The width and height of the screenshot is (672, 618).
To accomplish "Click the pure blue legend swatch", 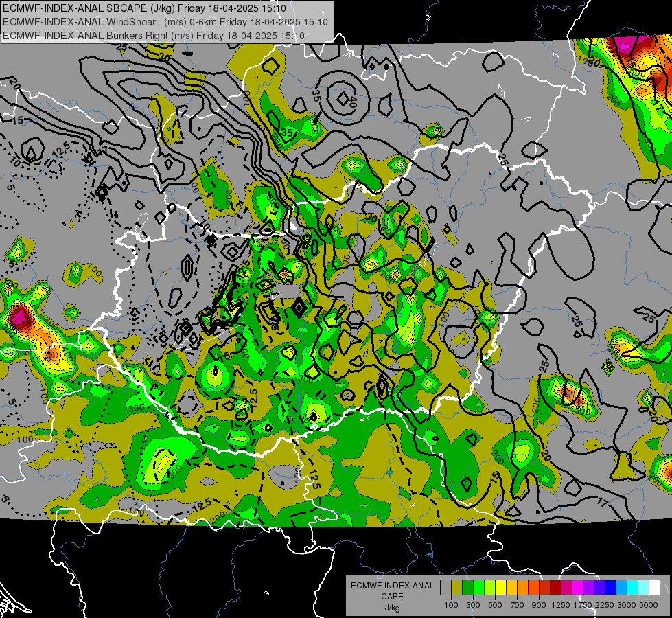I will pos(611,587).
